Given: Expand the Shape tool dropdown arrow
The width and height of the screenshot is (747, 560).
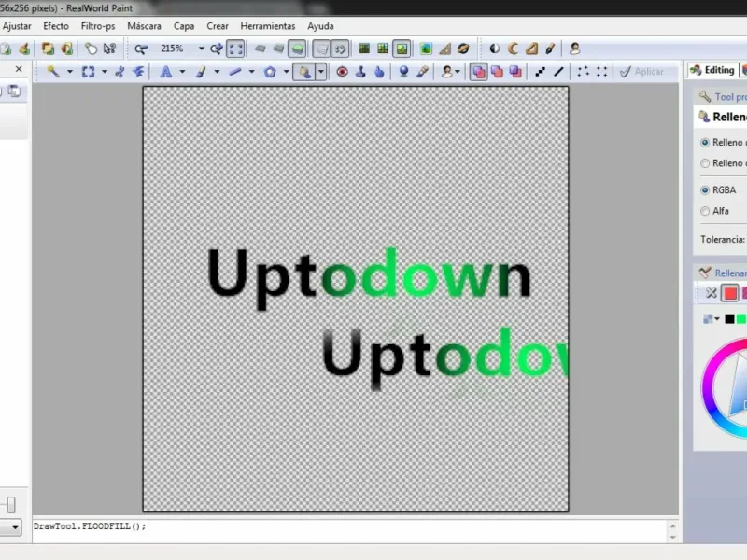Looking at the screenshot, I should (x=287, y=72).
